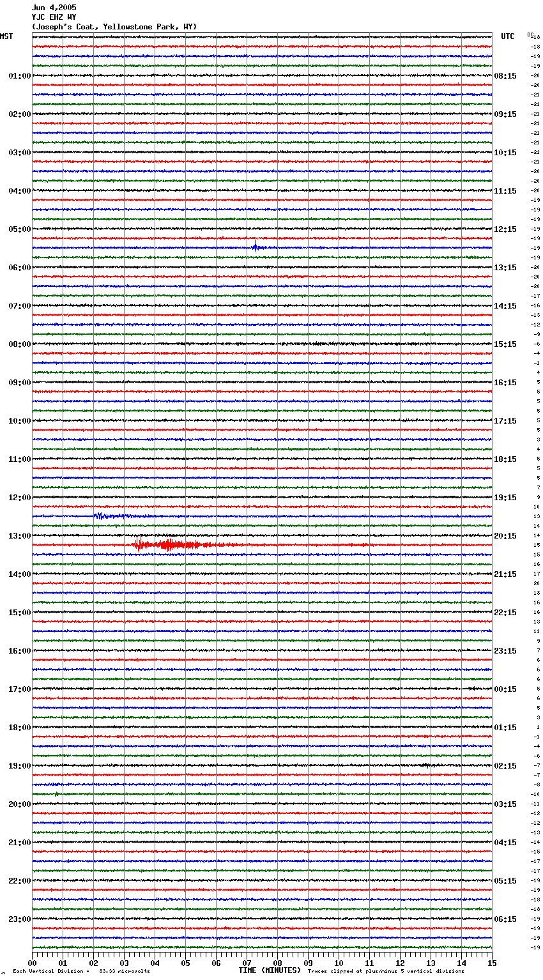
Task: Select the 17:00 MST time label
Action: click(x=20, y=689)
